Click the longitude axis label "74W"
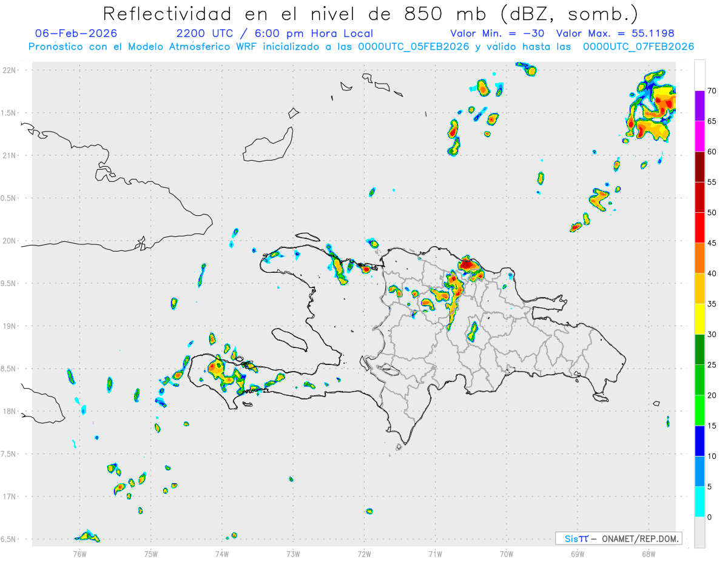Image resolution: width=728 pixels, height=562 pixels. click(222, 554)
